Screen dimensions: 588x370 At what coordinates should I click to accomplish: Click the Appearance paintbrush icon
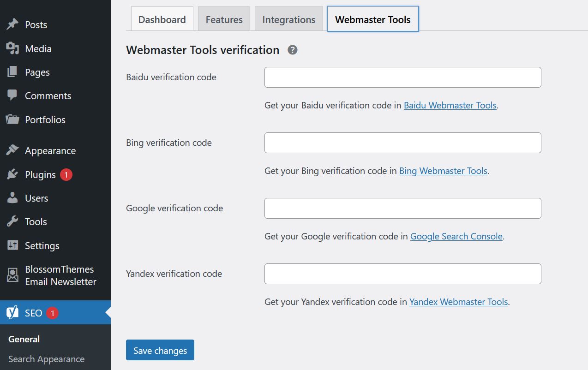(x=12, y=150)
